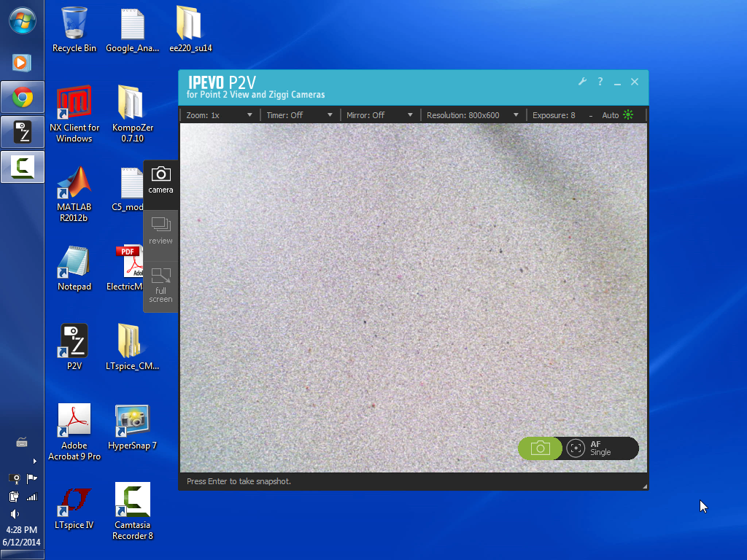Image resolution: width=747 pixels, height=560 pixels.
Task: Switch P2V to full screen mode
Action: tap(160, 286)
